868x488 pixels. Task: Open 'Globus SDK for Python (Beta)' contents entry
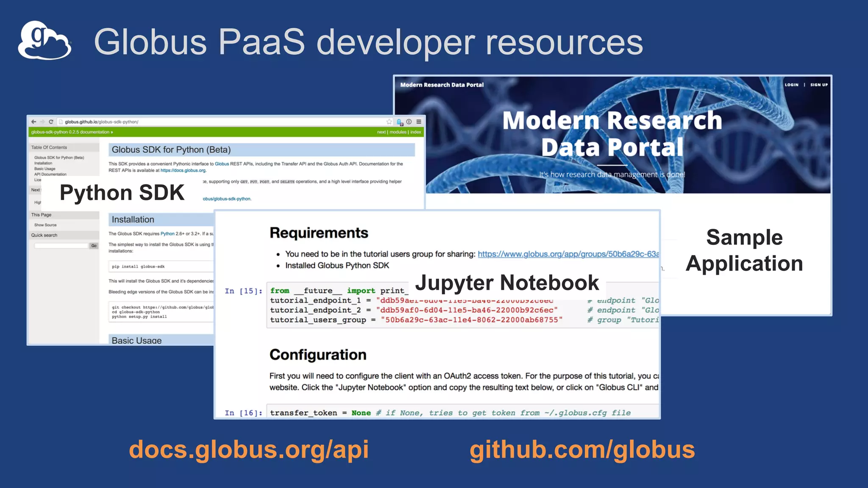[x=59, y=158]
